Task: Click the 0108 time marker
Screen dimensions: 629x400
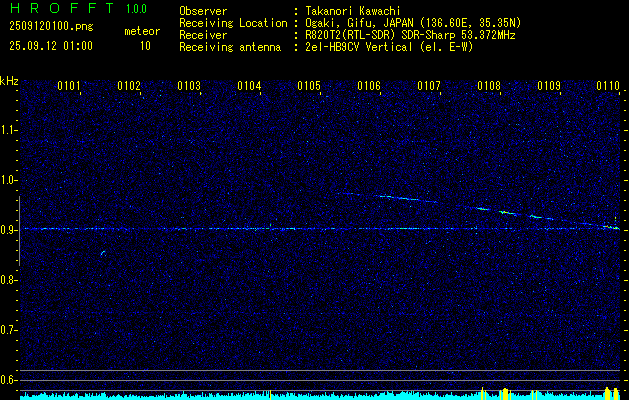Action: point(489,86)
